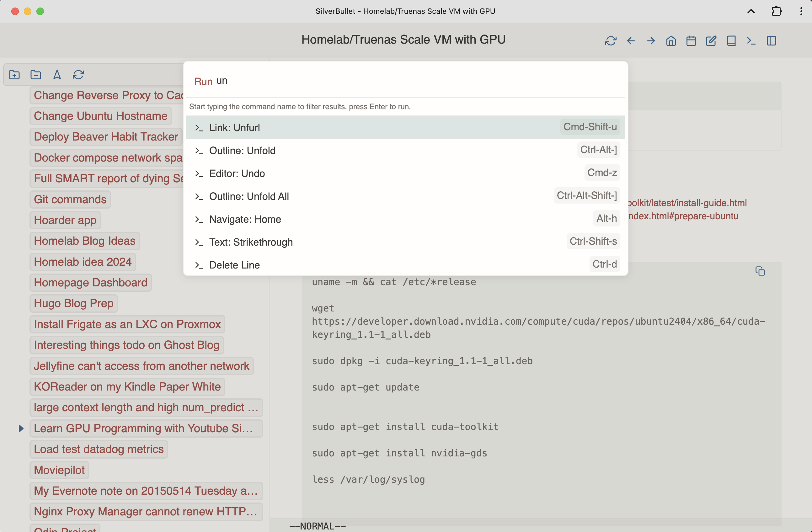Open Git commands page
Screen dimensions: 812x532
point(70,199)
